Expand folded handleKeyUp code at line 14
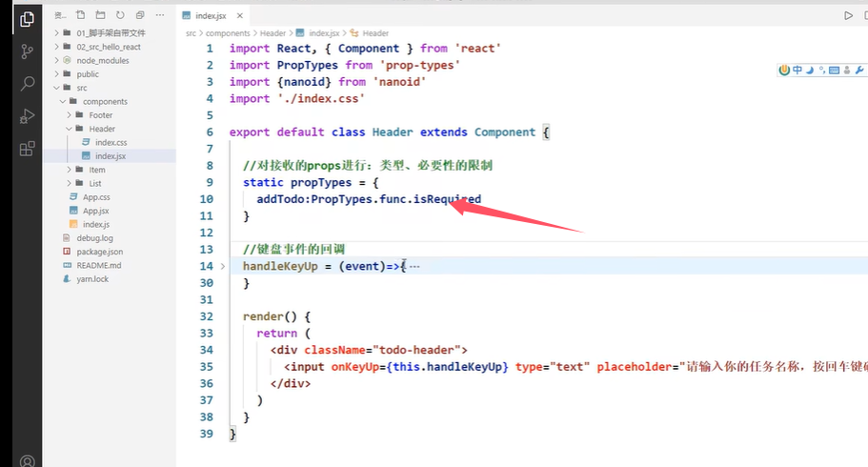Image resolution: width=868 pixels, height=467 pixels. click(x=223, y=267)
